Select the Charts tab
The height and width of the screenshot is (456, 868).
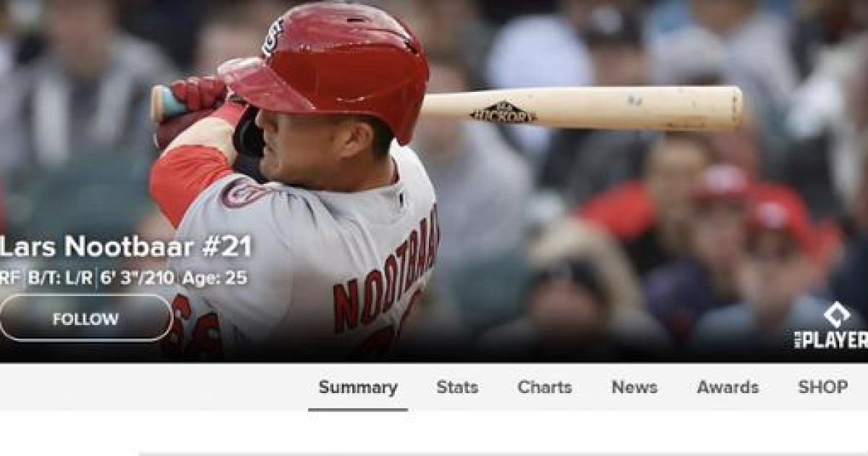pos(545,387)
